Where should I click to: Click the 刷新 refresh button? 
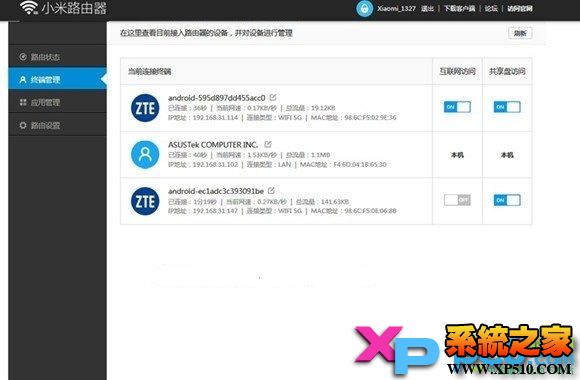(x=520, y=33)
